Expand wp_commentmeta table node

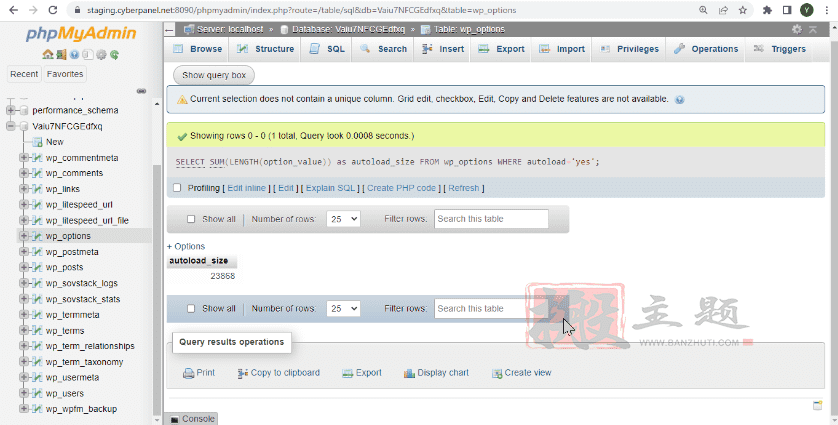[x=23, y=158]
